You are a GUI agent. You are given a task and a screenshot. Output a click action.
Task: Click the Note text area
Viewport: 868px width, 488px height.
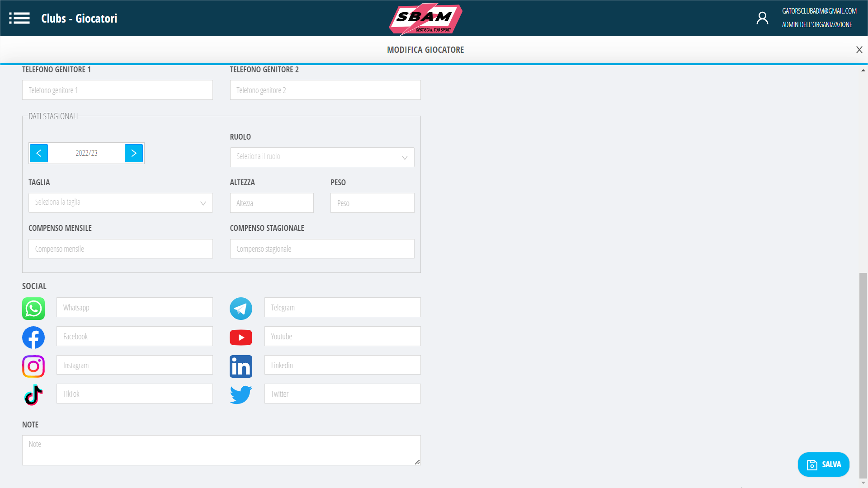coord(222,450)
